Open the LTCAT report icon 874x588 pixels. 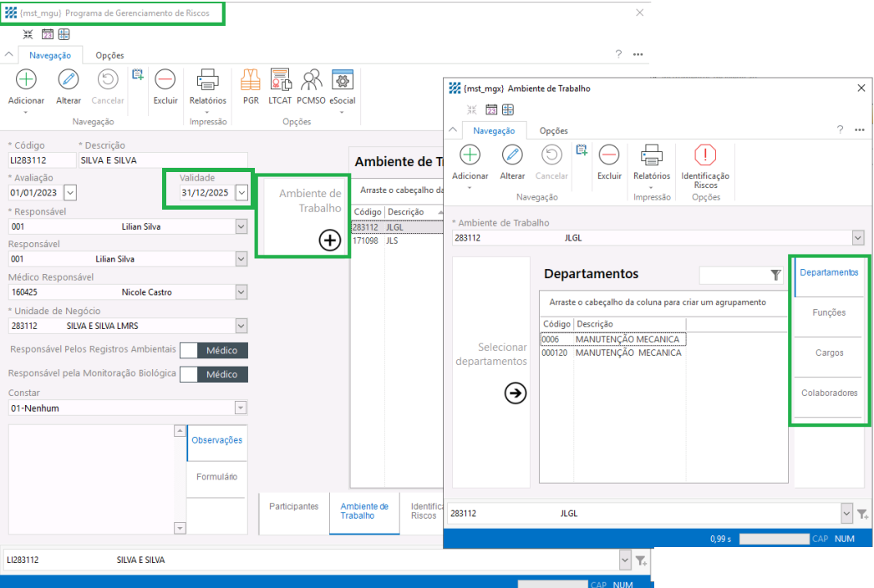click(x=280, y=81)
